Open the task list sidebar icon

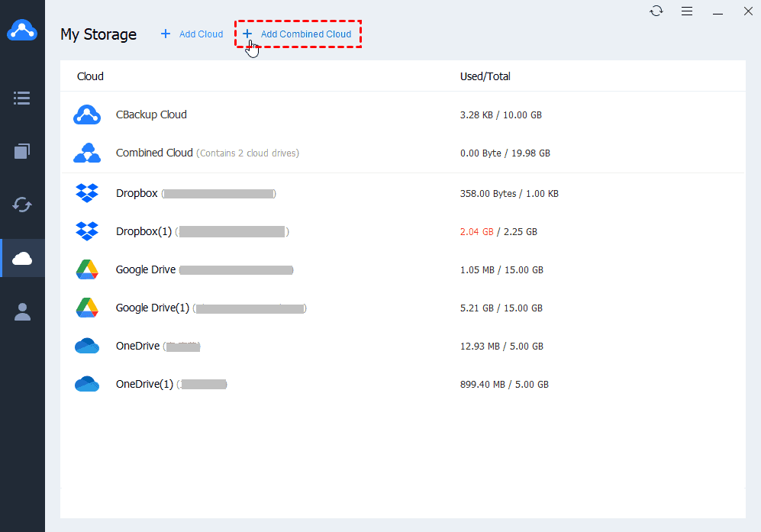(x=22, y=98)
